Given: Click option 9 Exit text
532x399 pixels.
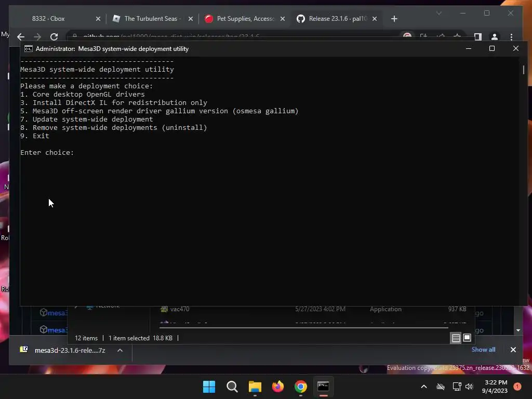Looking at the screenshot, I should (35, 136).
